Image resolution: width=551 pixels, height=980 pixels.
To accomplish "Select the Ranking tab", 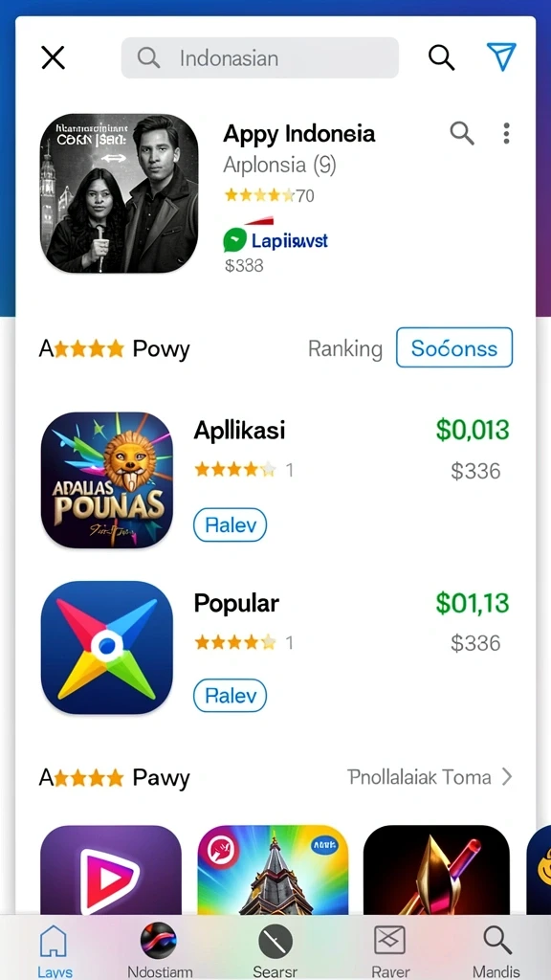I will (x=344, y=348).
